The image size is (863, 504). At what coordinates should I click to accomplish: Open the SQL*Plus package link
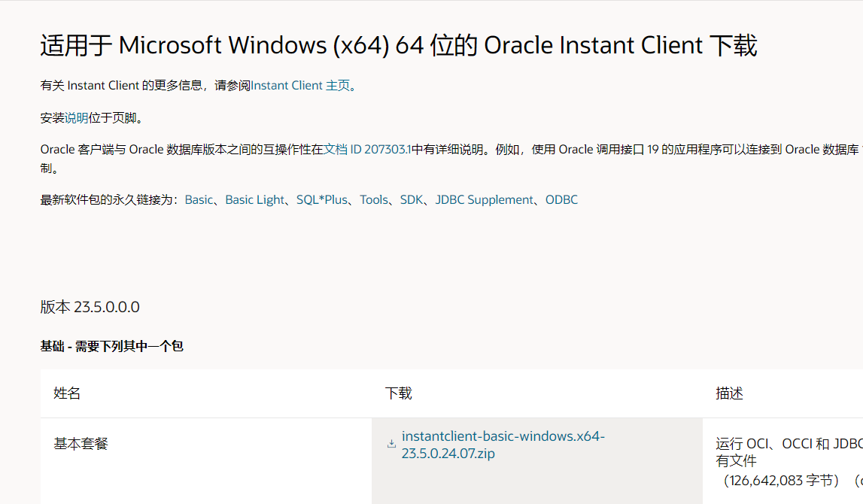pyautogui.click(x=322, y=200)
